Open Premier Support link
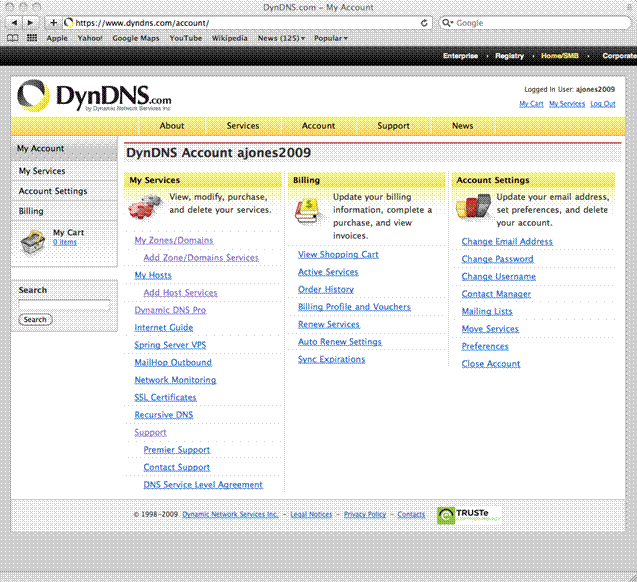The image size is (637, 582). pos(177,450)
